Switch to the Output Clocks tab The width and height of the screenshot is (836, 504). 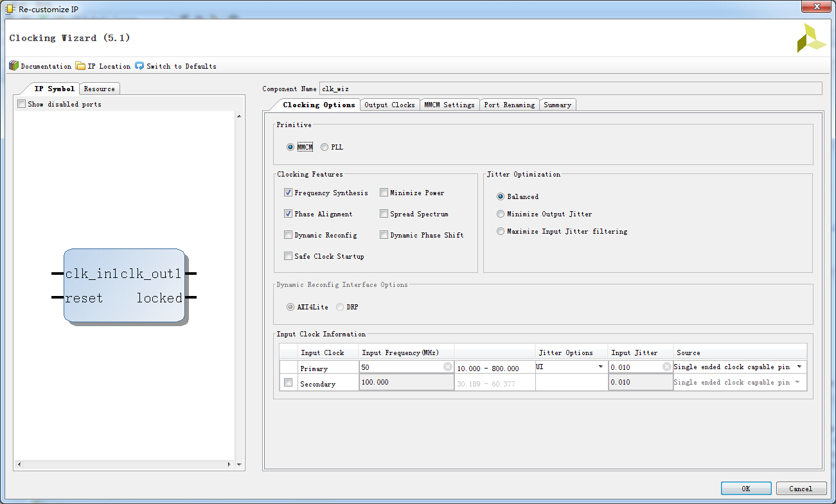point(389,105)
